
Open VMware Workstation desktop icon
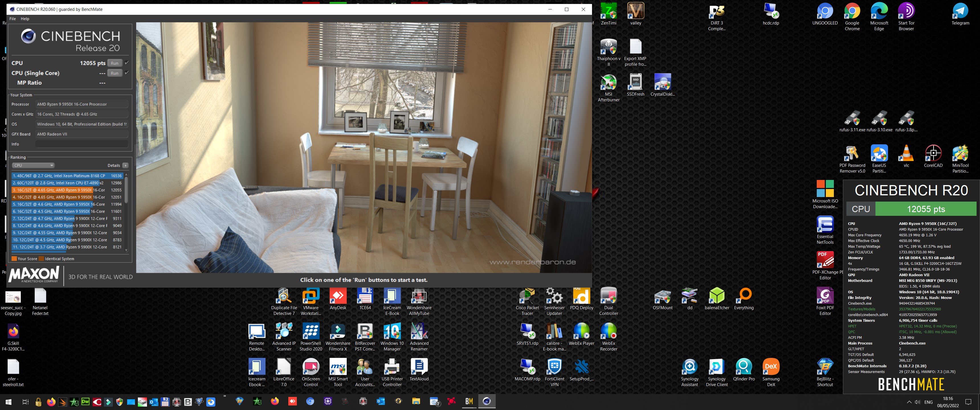pyautogui.click(x=311, y=302)
